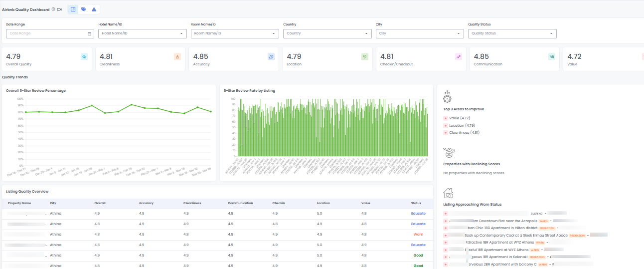
Task: Open the Country filter dropdown
Action: tap(327, 33)
